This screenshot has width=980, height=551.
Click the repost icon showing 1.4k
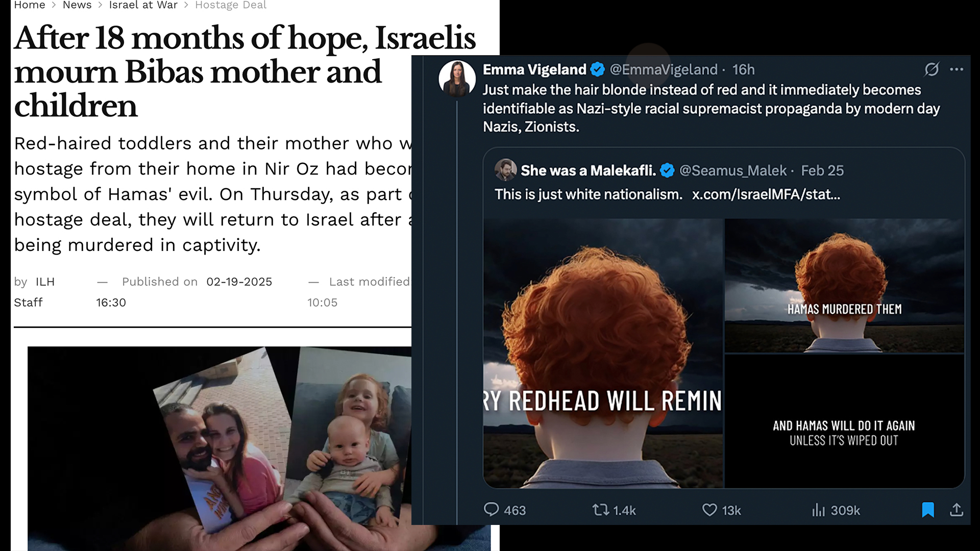tap(600, 509)
